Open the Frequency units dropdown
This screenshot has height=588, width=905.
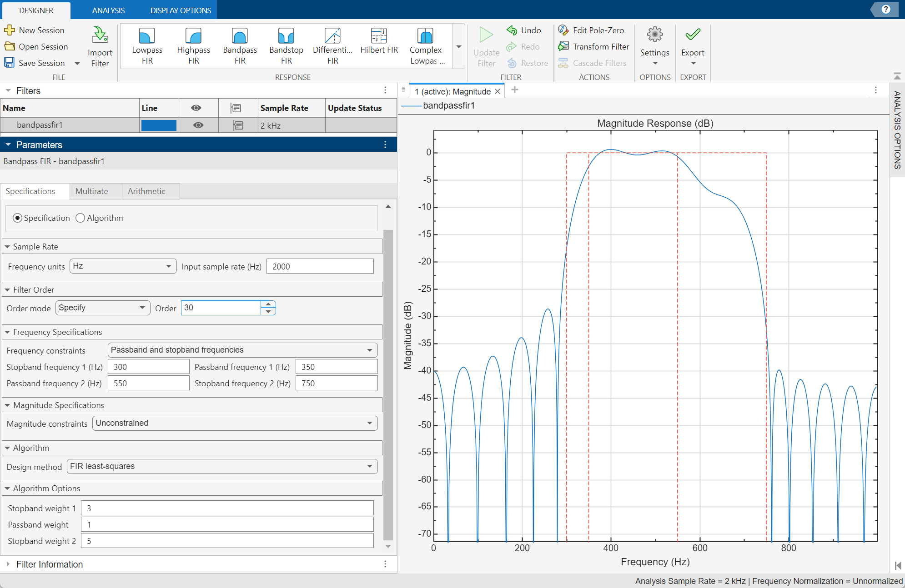tap(123, 266)
